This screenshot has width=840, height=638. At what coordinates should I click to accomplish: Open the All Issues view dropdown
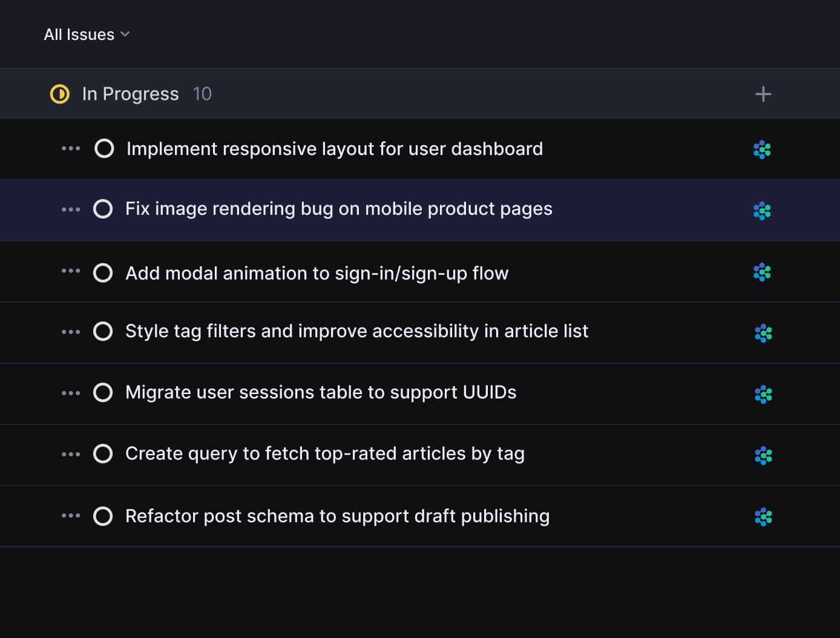coord(87,35)
